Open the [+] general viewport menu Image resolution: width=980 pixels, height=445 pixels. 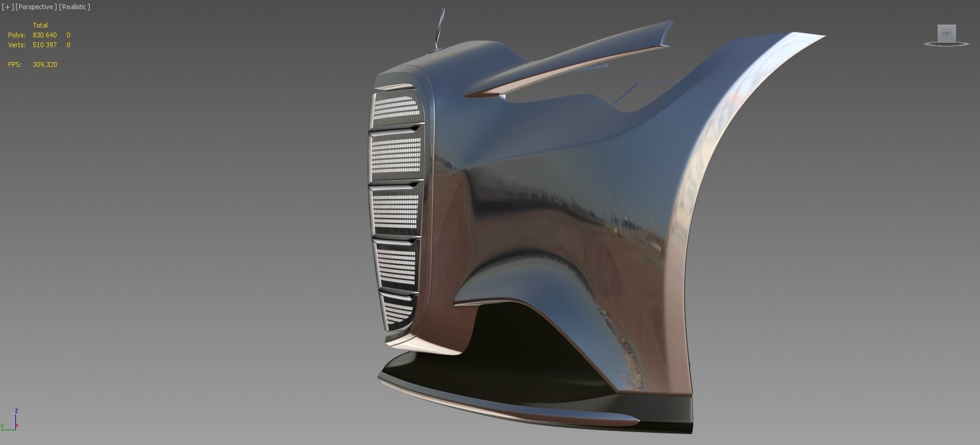(7, 7)
